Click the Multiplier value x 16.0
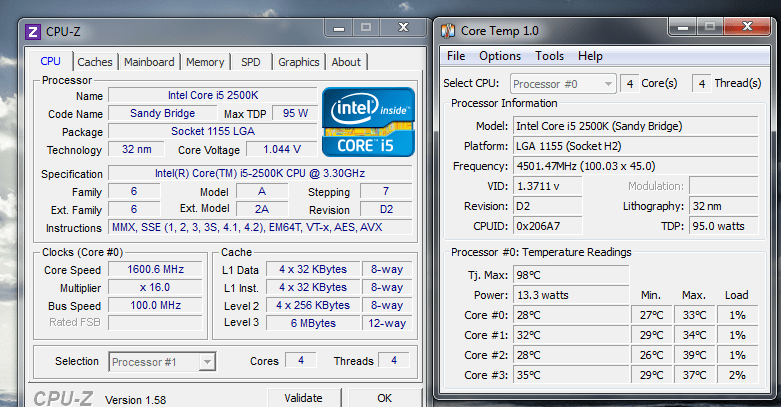 tap(155, 287)
